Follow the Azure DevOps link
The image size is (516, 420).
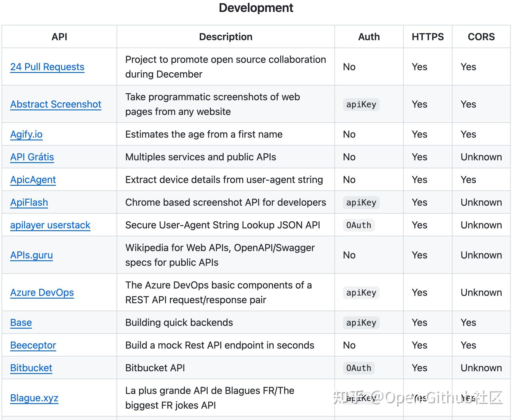click(x=42, y=292)
